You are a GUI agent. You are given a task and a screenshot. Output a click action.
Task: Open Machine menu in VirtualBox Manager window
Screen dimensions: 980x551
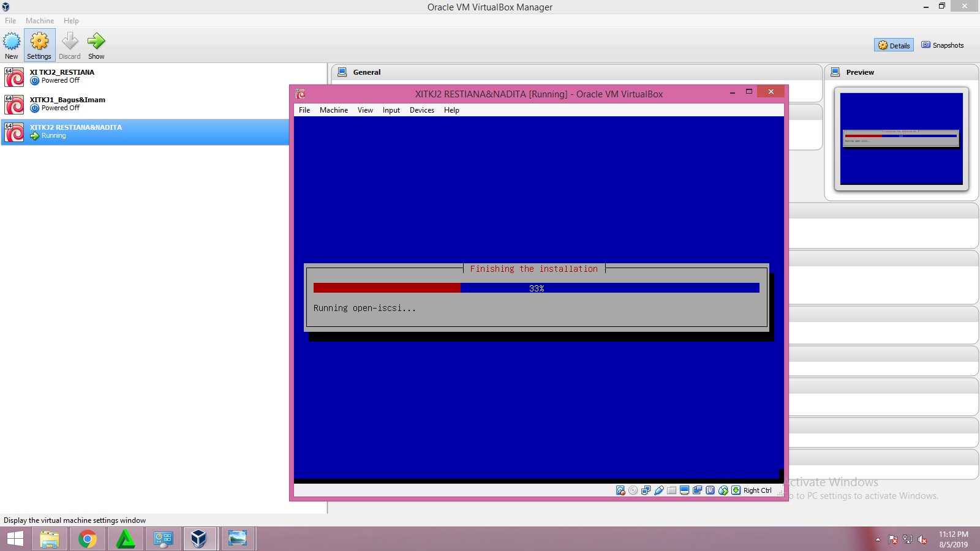[x=40, y=21]
